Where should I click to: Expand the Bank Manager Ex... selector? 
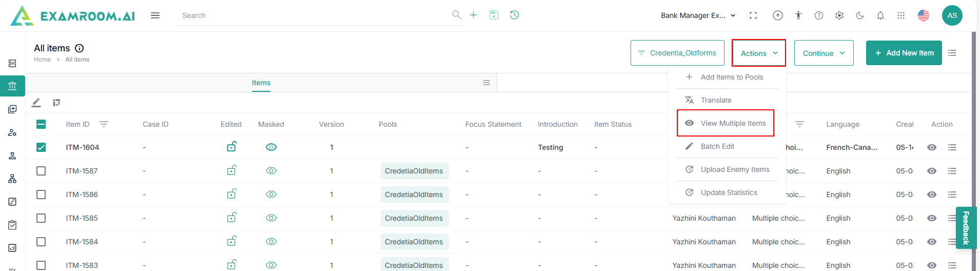coord(698,15)
